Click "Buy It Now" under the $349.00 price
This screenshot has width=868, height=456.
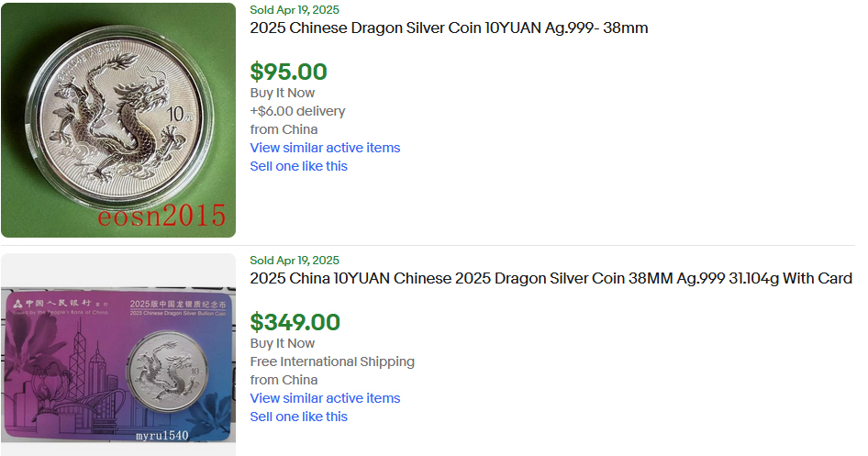tap(282, 343)
